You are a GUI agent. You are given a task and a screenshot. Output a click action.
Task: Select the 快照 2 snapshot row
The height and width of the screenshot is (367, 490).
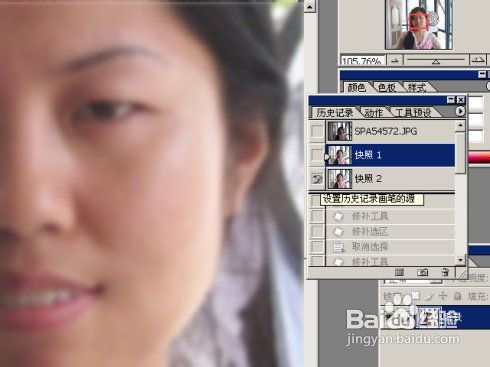point(390,179)
